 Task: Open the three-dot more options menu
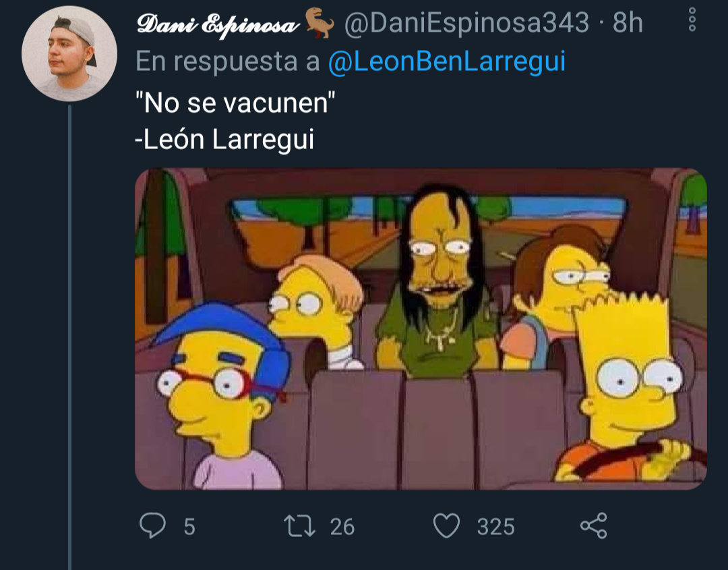[x=692, y=19]
